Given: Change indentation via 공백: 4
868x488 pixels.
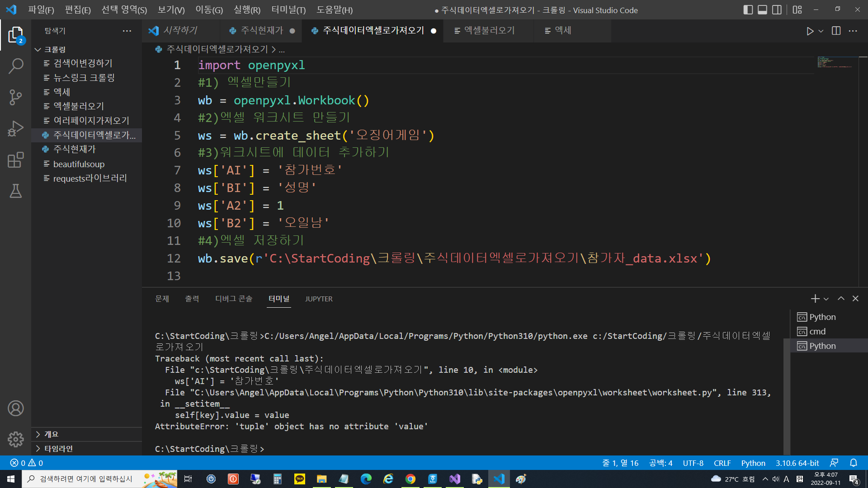Looking at the screenshot, I should click(661, 463).
